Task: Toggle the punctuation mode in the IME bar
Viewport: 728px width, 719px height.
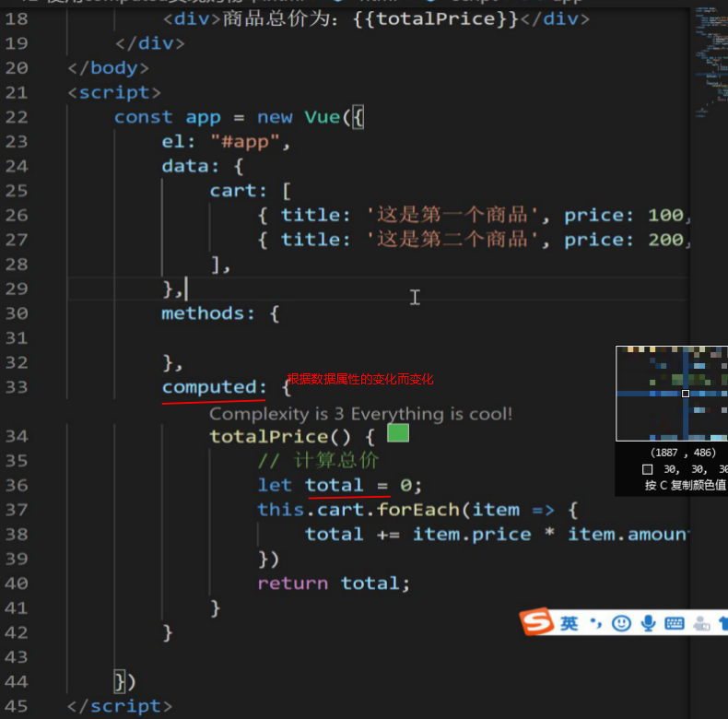Action: point(595,623)
